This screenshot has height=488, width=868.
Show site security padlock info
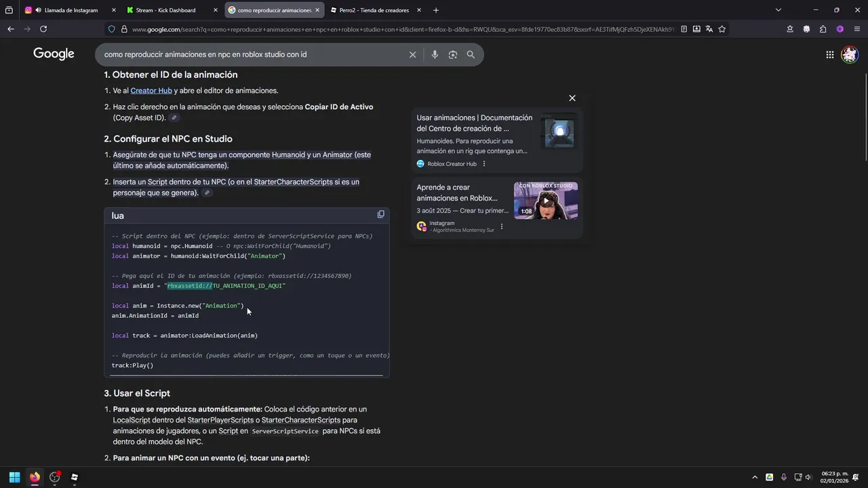click(x=124, y=29)
